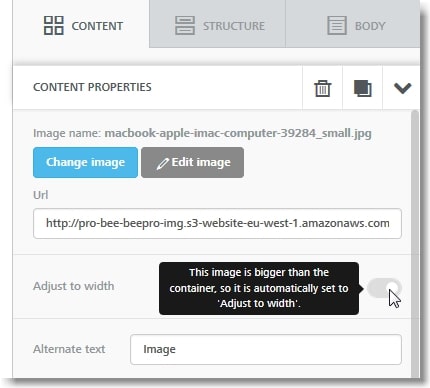Click the stacked rows Structure icon
Viewport: 430px width, 388px height.
185,25
